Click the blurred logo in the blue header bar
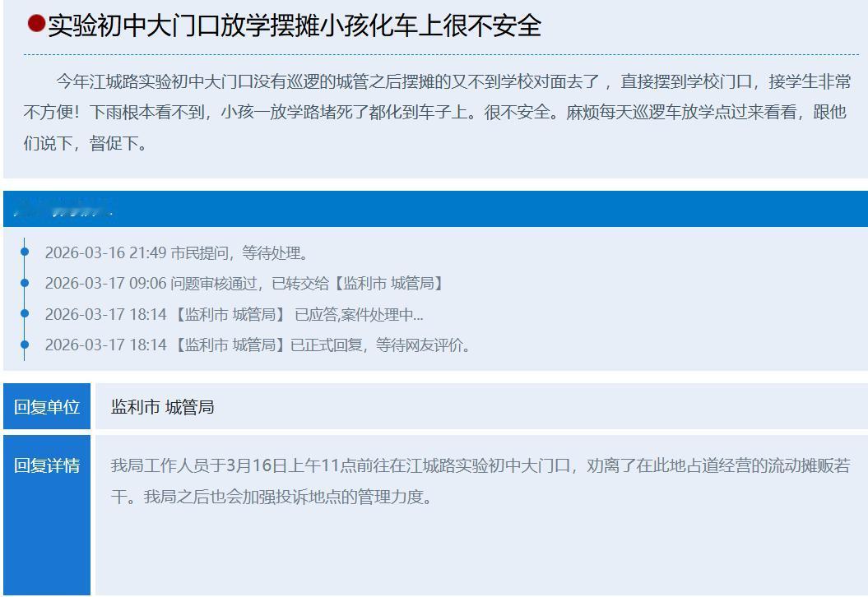The height and width of the screenshot is (597, 868). coord(66,207)
